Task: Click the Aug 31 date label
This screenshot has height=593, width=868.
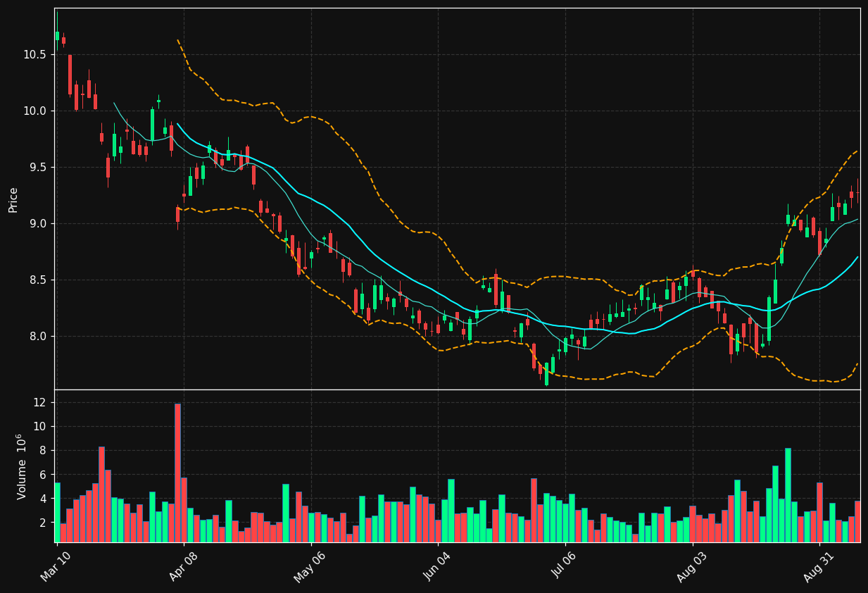Action: point(819,566)
